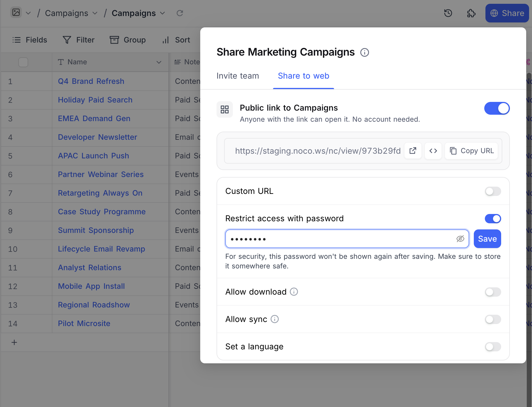Click the Events notes cell in row 13
Viewport: 532px width, 407px height.
[x=185, y=305]
